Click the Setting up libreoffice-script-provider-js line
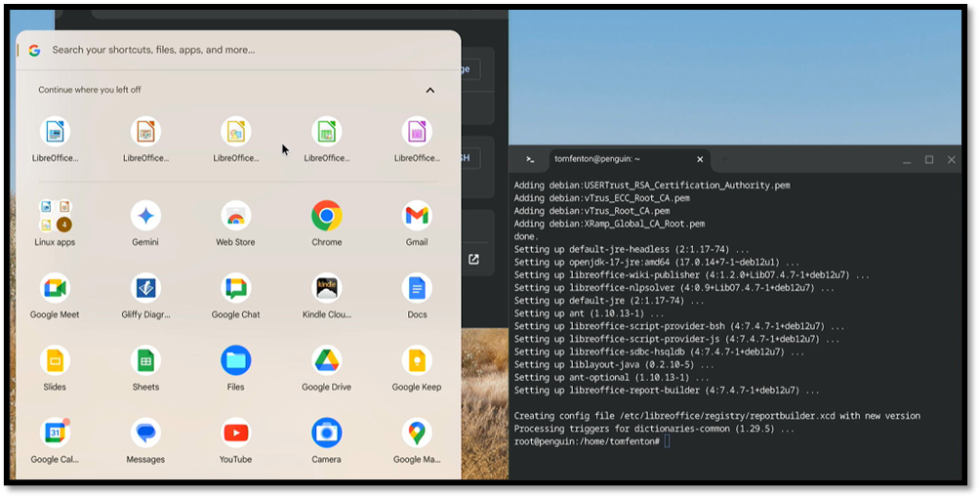Screen dimensions: 980x498 676,339
